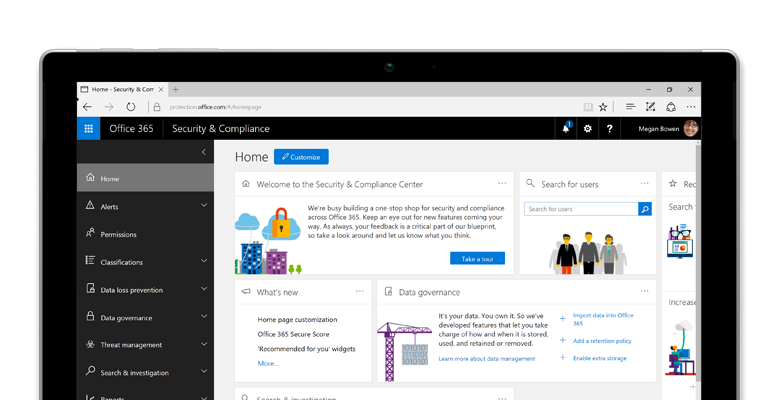Open reading view book icon
Viewport: 782px width, 400px height.
coord(588,107)
